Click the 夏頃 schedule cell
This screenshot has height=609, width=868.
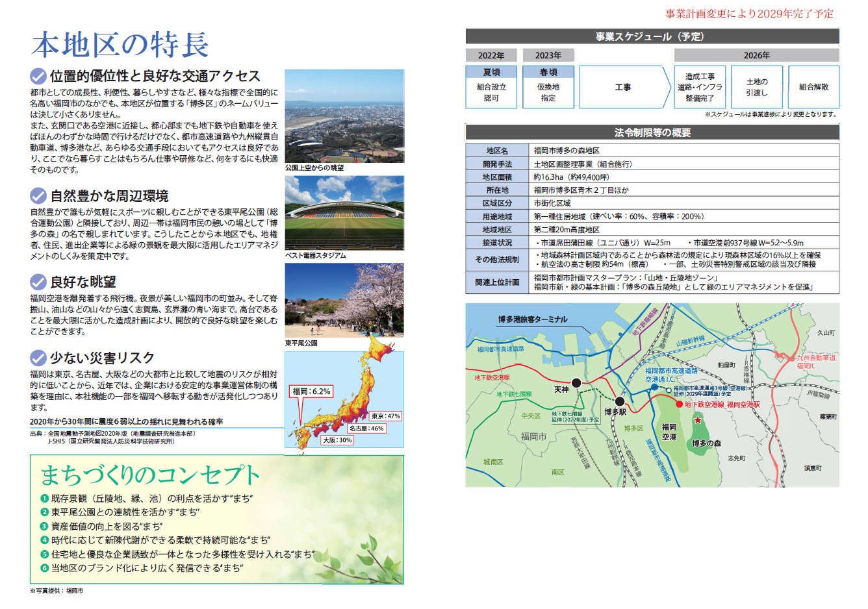(491, 72)
